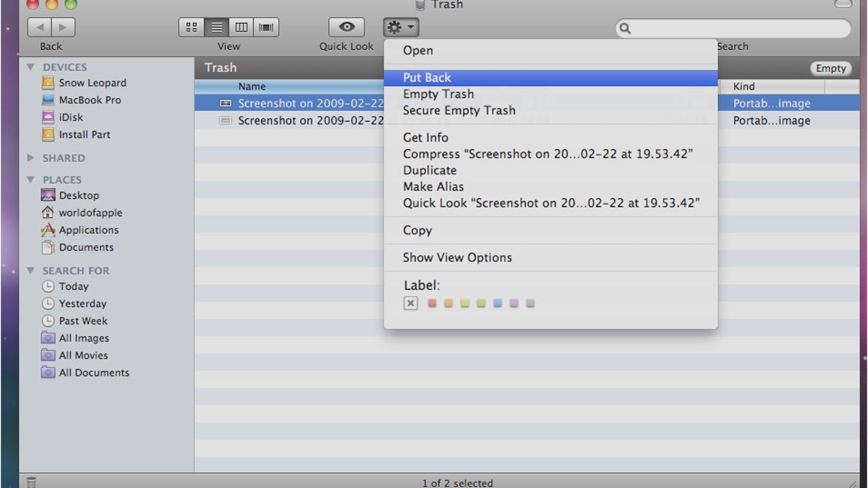
Task: Collapse the SEARCH FOR section
Action: [30, 270]
